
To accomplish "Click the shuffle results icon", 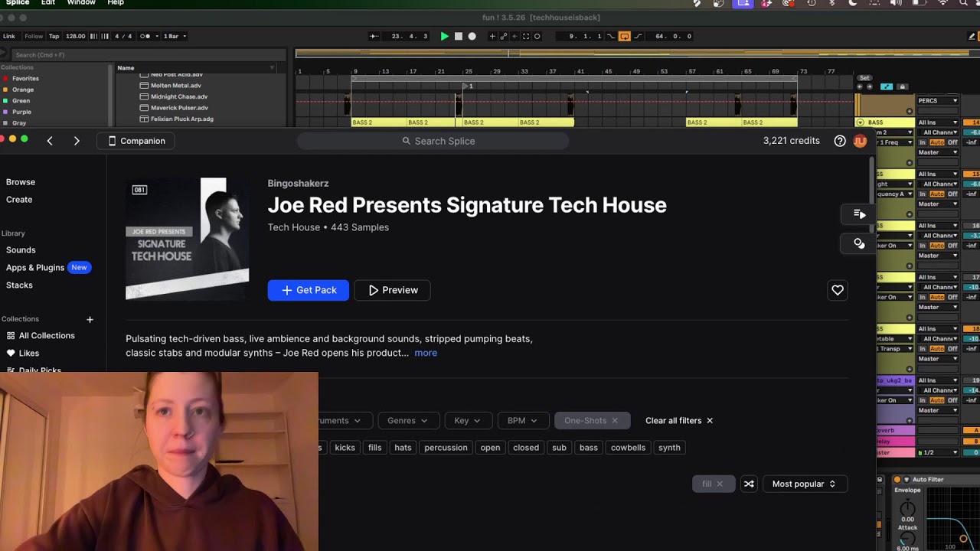I will 749,484.
